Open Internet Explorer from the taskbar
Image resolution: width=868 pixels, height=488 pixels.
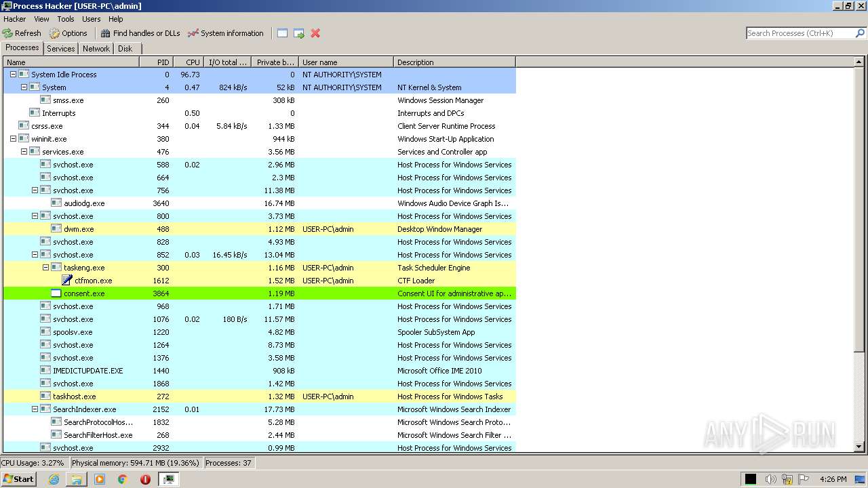54,479
